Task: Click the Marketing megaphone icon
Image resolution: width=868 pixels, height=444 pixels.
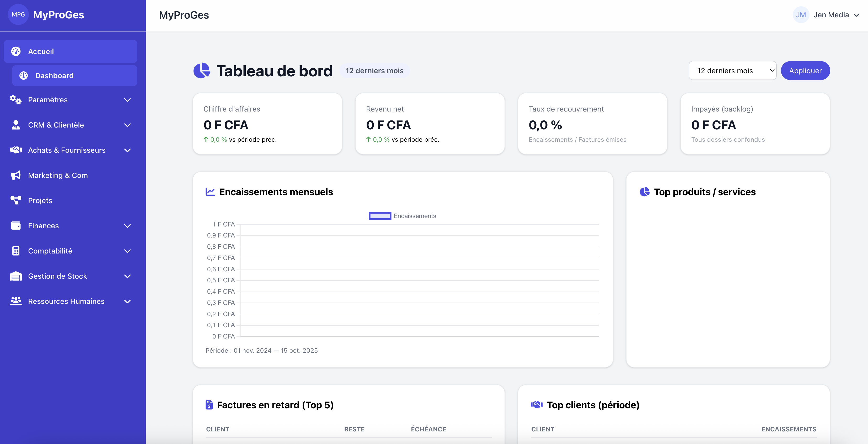Action: pos(15,175)
